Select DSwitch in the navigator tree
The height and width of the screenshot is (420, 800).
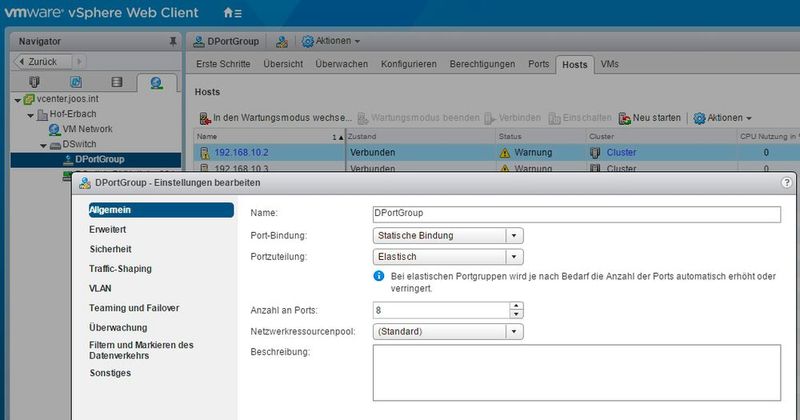[79, 144]
